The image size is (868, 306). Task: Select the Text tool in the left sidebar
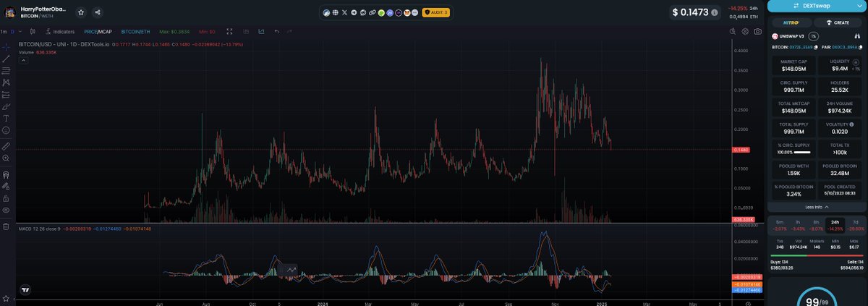pyautogui.click(x=6, y=118)
